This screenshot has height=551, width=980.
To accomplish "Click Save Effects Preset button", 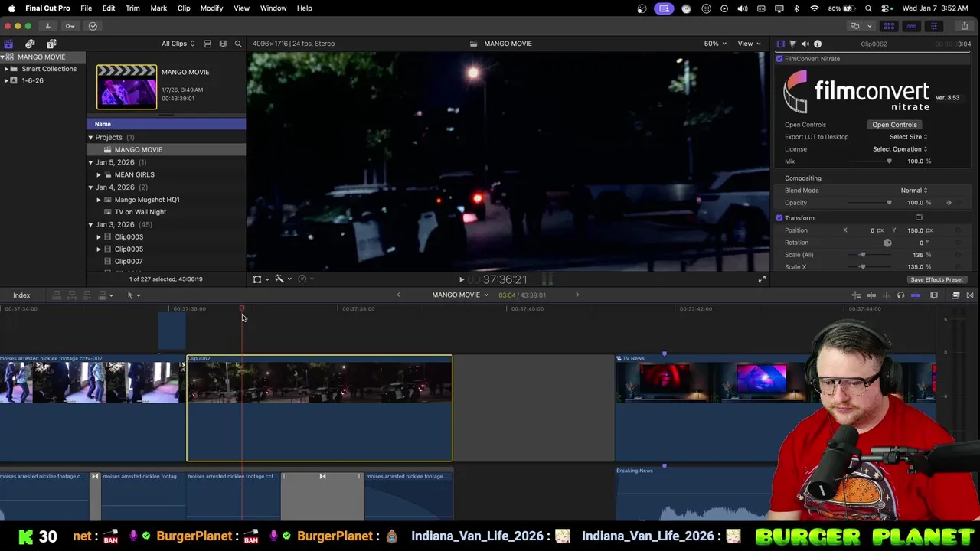I will pos(936,279).
